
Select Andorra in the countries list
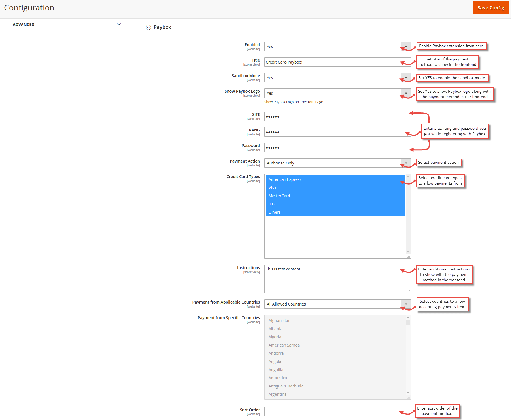coord(335,353)
